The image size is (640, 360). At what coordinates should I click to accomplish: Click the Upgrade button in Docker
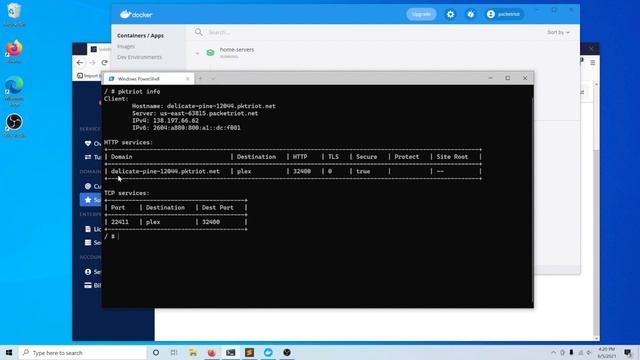pyautogui.click(x=421, y=14)
